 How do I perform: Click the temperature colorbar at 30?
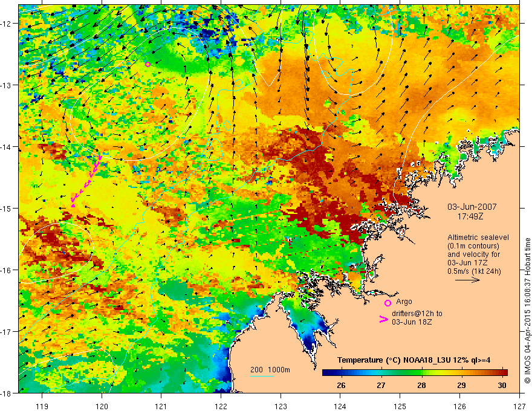click(502, 372)
